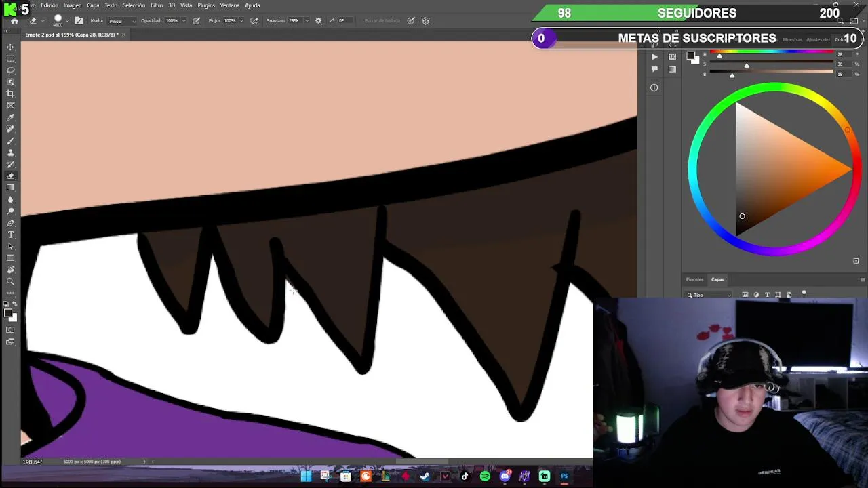The width and height of the screenshot is (868, 488).
Task: Click the Borrar de historia option
Action: pos(382,20)
